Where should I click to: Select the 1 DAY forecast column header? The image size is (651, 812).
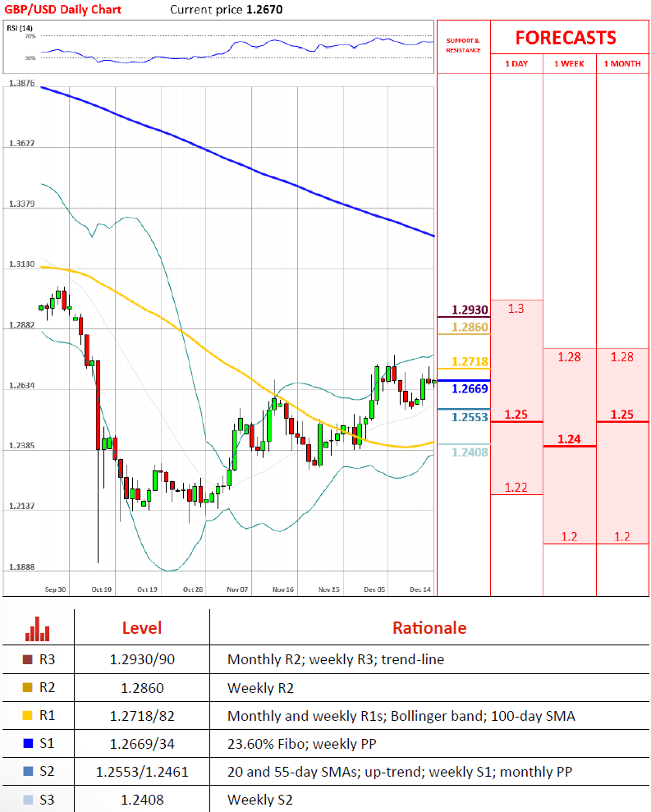pos(516,64)
